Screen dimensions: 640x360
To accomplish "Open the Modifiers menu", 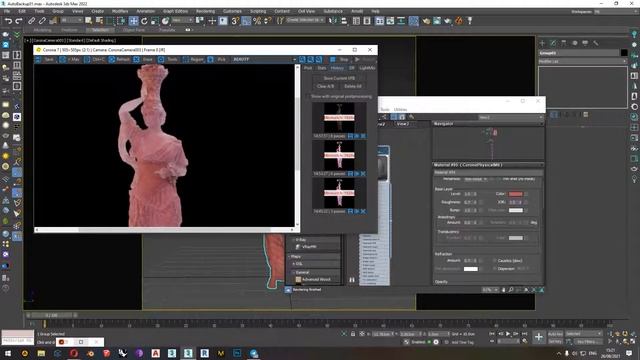I will click(120, 11).
